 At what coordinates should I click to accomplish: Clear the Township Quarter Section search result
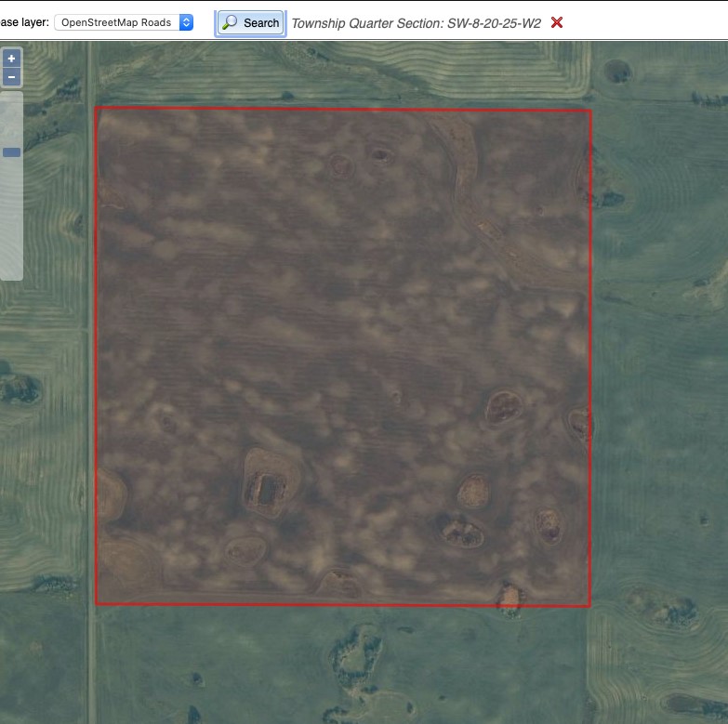coord(557,22)
